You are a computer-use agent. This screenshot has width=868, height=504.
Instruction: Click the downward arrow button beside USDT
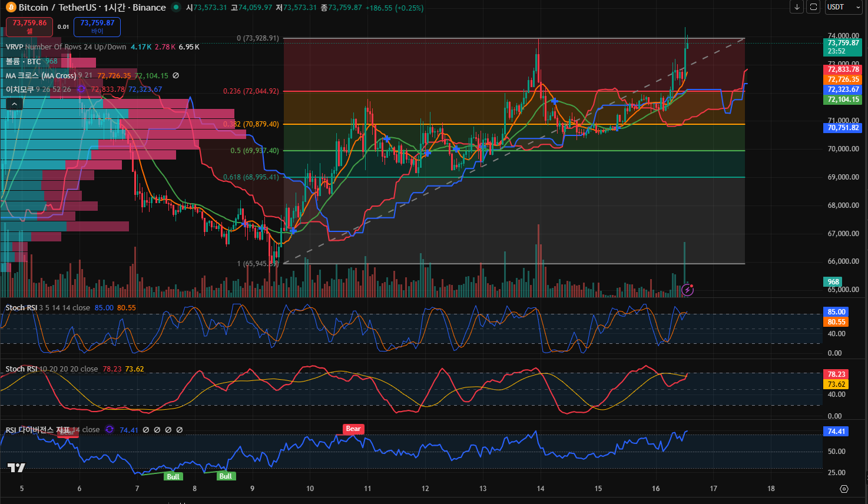797,7
